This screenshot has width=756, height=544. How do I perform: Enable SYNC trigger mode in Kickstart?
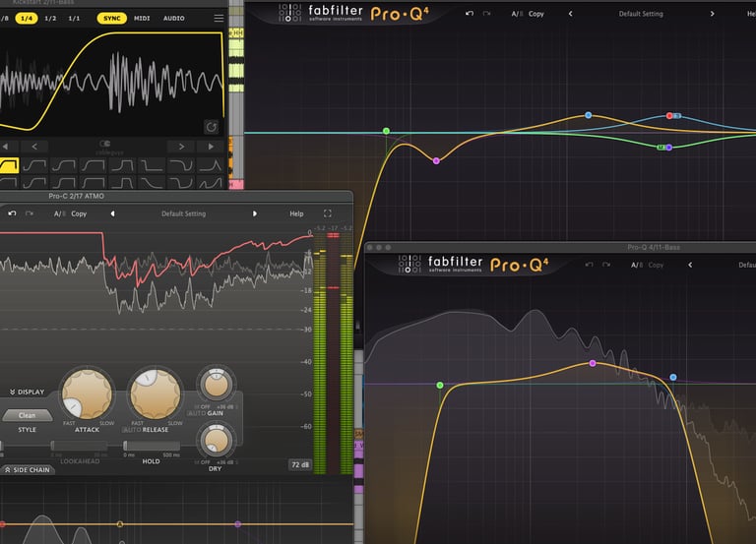[112, 19]
